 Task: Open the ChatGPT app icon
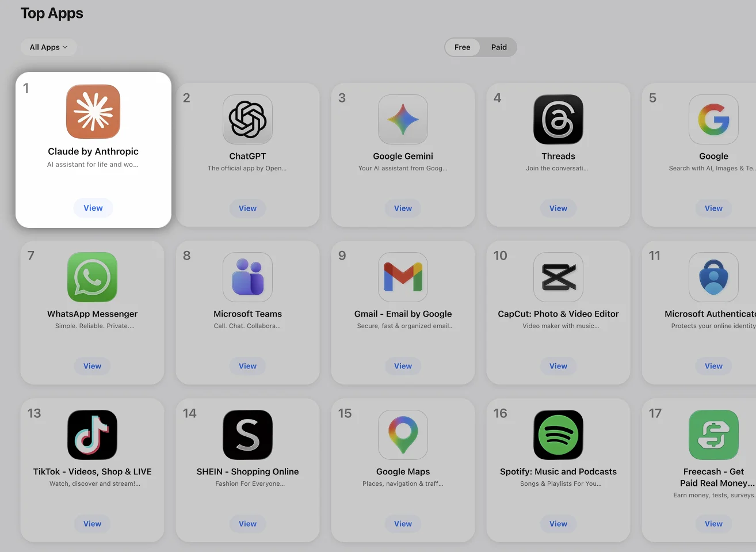pos(247,119)
